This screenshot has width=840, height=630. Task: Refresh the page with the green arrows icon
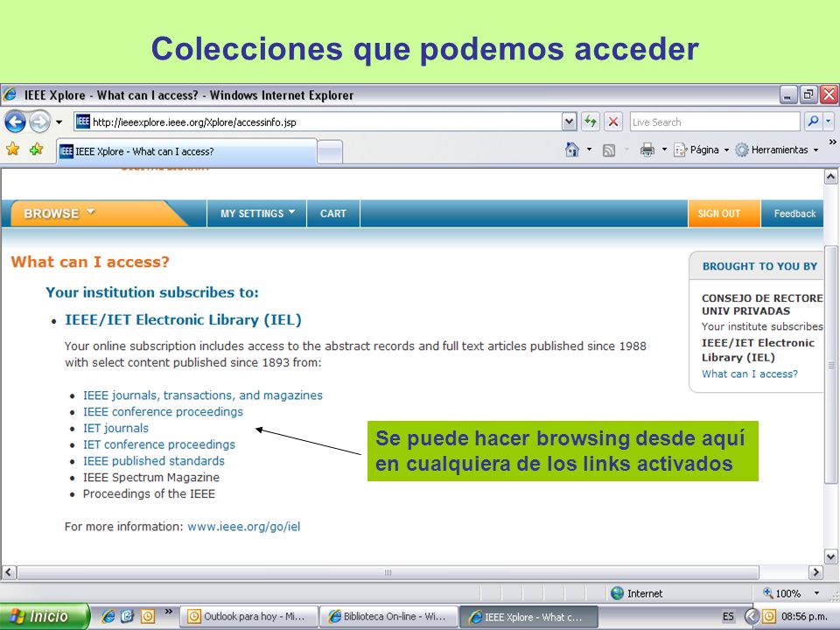(591, 122)
